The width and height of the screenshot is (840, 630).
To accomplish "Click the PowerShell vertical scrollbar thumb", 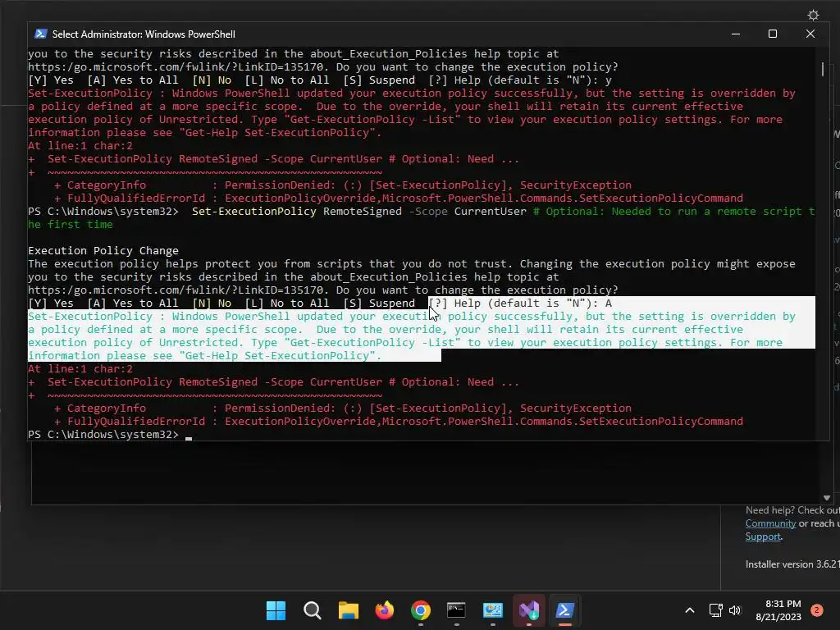I will 823,69.
